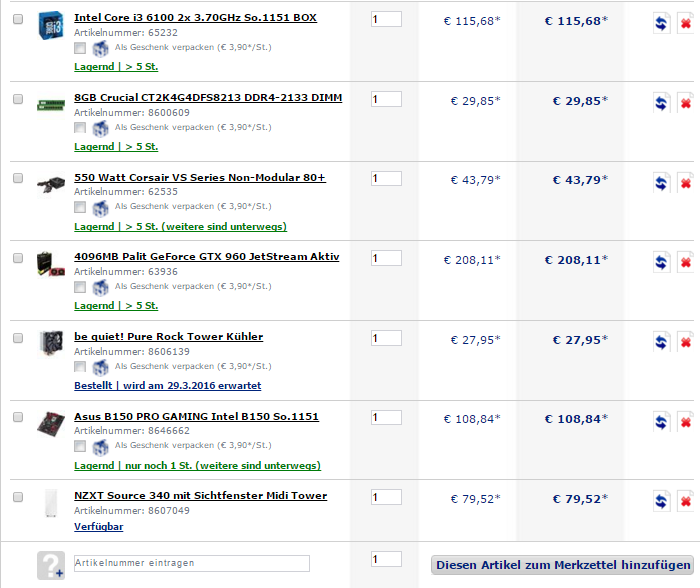Viewport: 700px width, 588px height.
Task: Enable gift wrapping for 8GB Crucial DDR4
Action: point(80,128)
